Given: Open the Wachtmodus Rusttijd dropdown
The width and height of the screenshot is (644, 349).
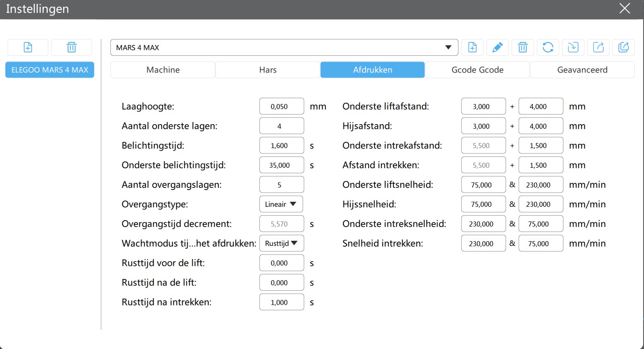Looking at the screenshot, I should 281,243.
